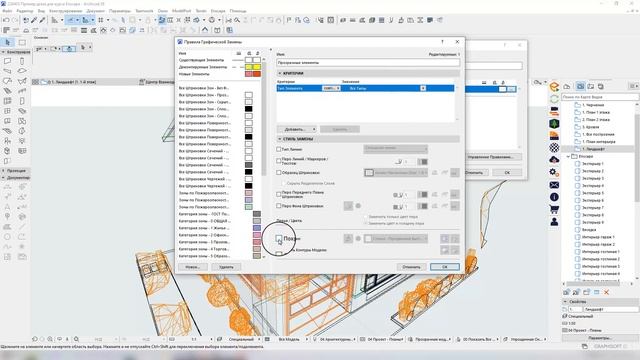Open the criterion operator dropdown in blue row
This screenshot has width=640, height=360.
pyautogui.click(x=331, y=88)
